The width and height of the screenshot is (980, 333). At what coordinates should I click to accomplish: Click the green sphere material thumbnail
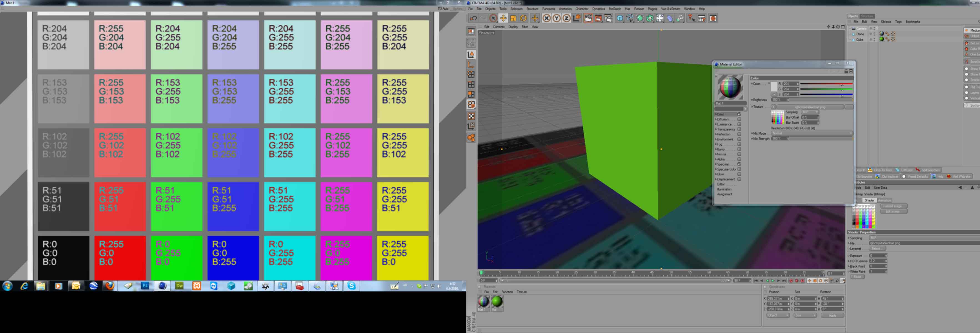click(497, 301)
